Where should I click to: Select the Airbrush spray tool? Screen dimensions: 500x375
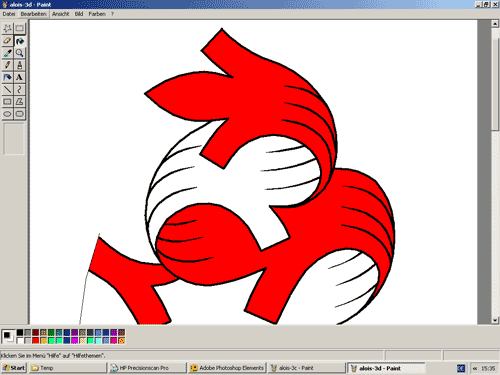7,77
